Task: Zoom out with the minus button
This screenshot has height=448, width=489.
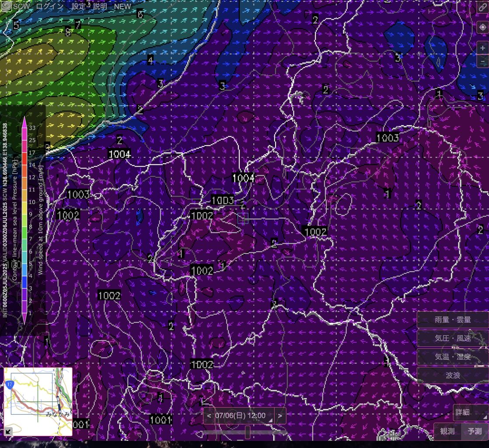Action: coord(483,62)
